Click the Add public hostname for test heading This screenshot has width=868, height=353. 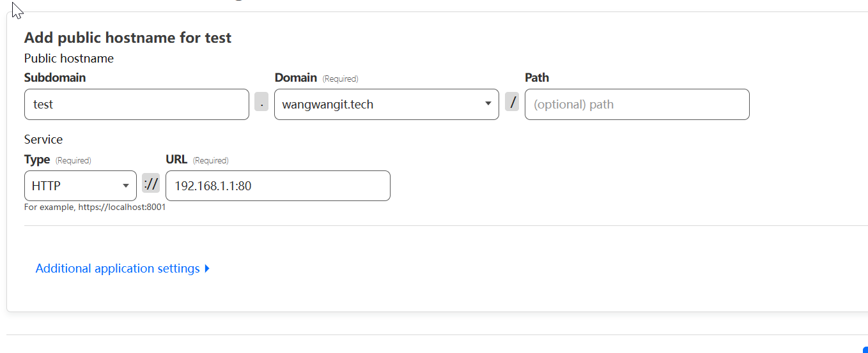(128, 38)
